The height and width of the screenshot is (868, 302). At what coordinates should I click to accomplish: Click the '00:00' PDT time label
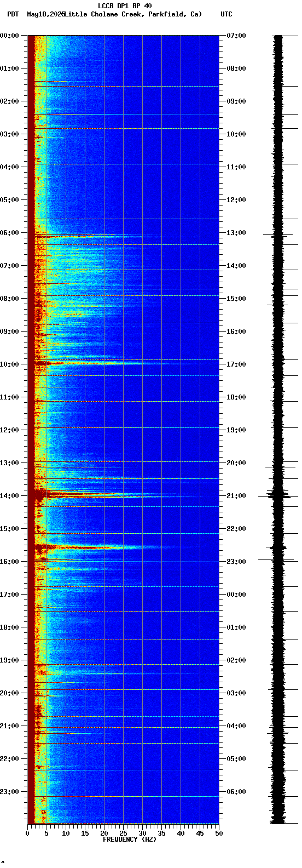click(x=10, y=36)
